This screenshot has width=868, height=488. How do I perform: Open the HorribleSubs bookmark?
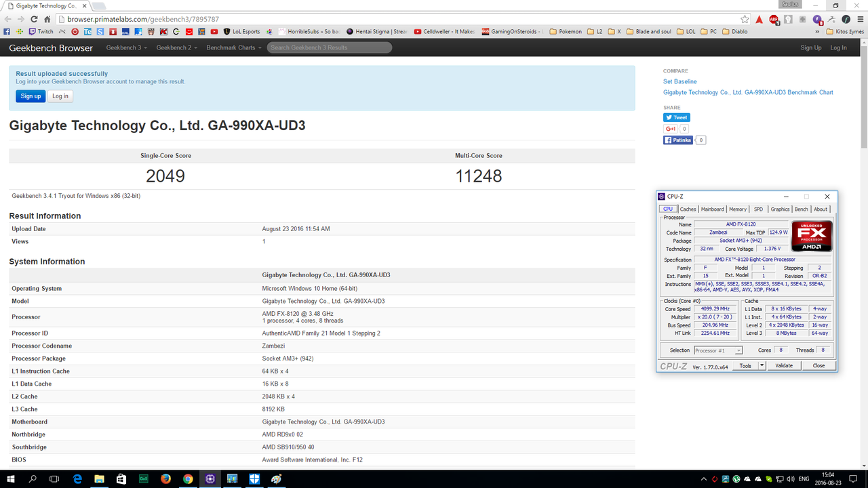pos(309,31)
